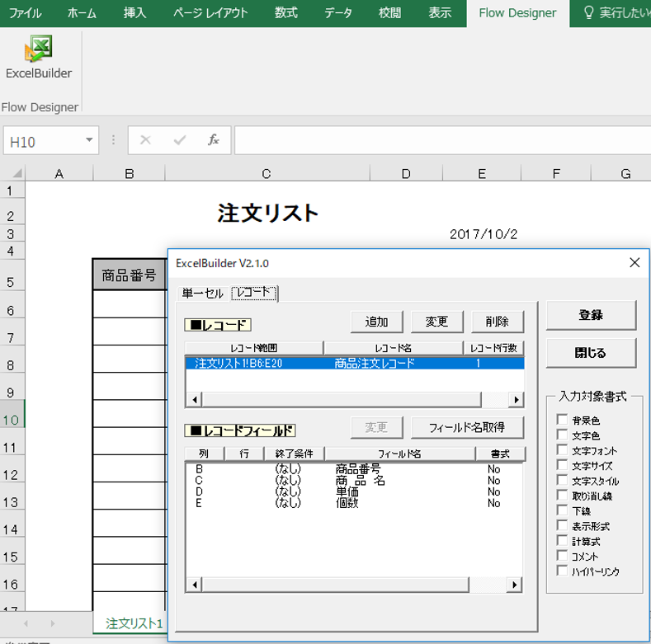Image resolution: width=651 pixels, height=644 pixels.
Task: Click the insert function fx icon
Action: (213, 140)
